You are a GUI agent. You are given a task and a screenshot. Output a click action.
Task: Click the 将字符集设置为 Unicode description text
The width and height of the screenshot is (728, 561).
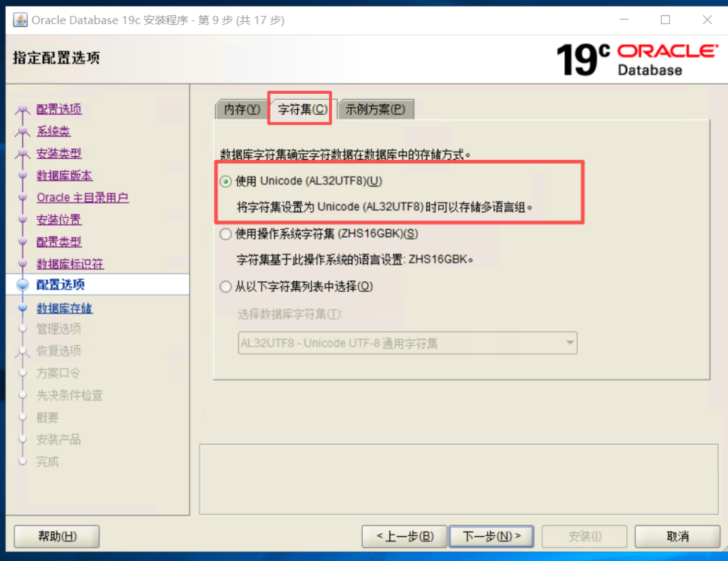click(385, 207)
